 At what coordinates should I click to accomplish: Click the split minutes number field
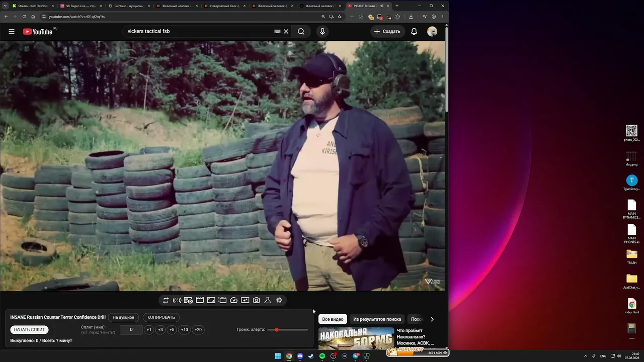pyautogui.click(x=131, y=330)
